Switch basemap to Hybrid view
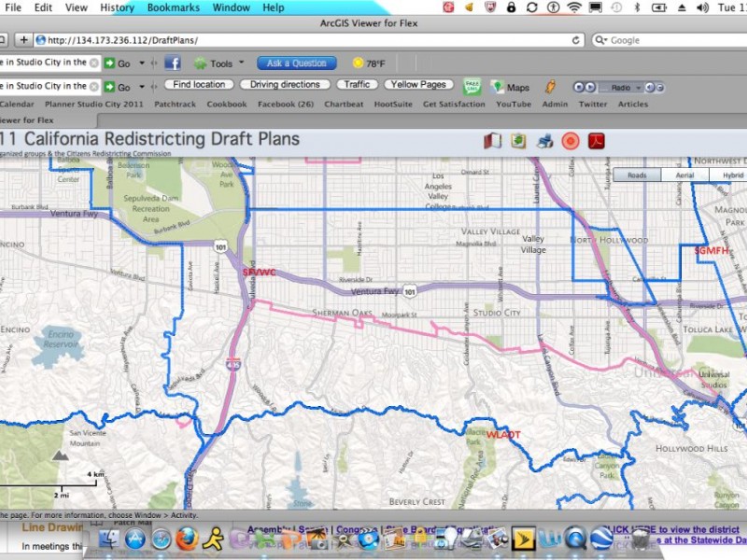 click(732, 175)
